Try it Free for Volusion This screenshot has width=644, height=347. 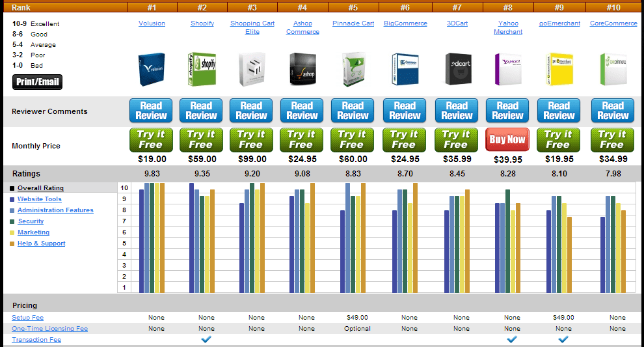151,140
